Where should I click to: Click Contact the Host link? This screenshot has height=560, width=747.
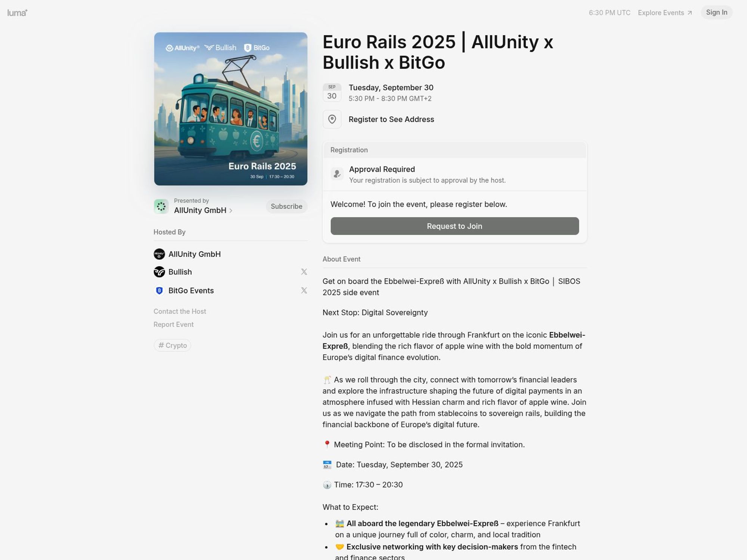(180, 311)
